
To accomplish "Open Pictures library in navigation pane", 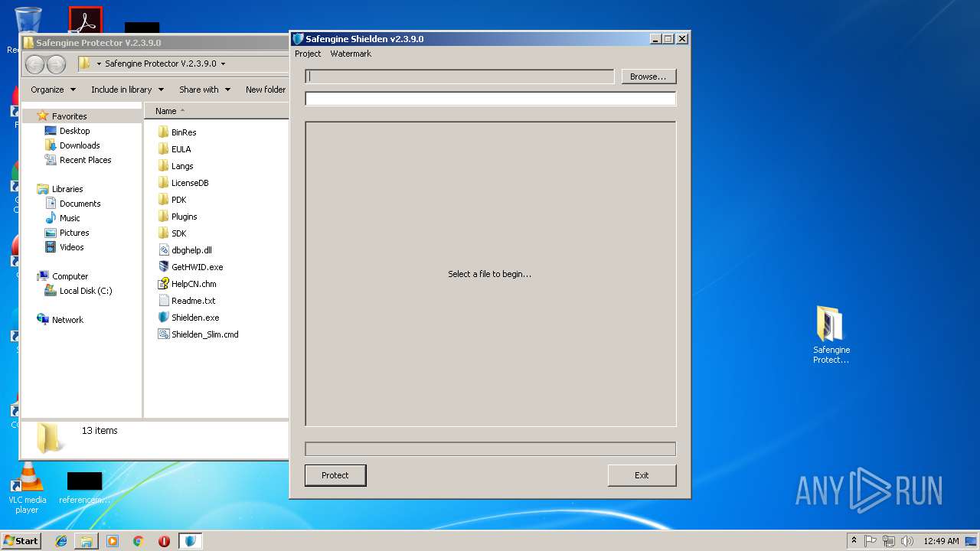I will pyautogui.click(x=74, y=233).
